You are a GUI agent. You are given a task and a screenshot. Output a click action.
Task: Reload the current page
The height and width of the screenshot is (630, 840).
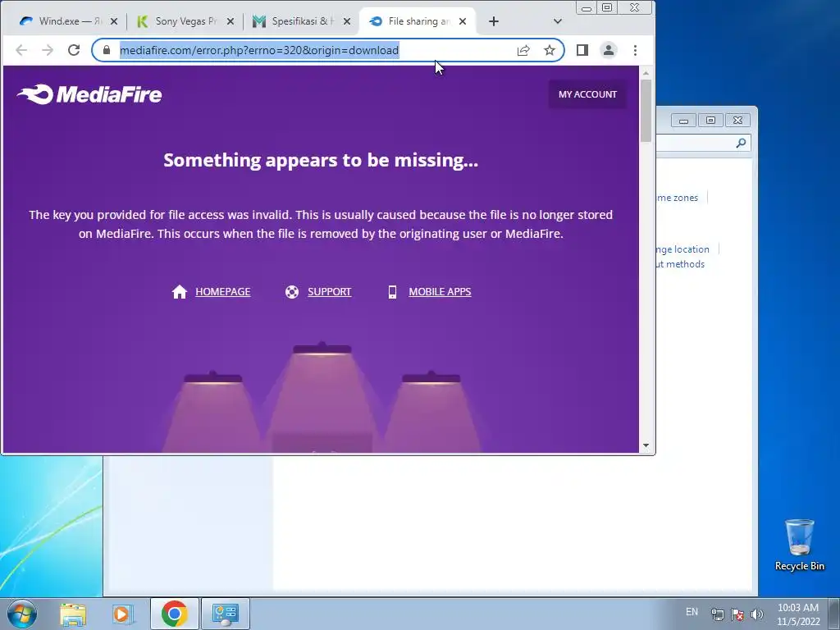pyautogui.click(x=74, y=50)
